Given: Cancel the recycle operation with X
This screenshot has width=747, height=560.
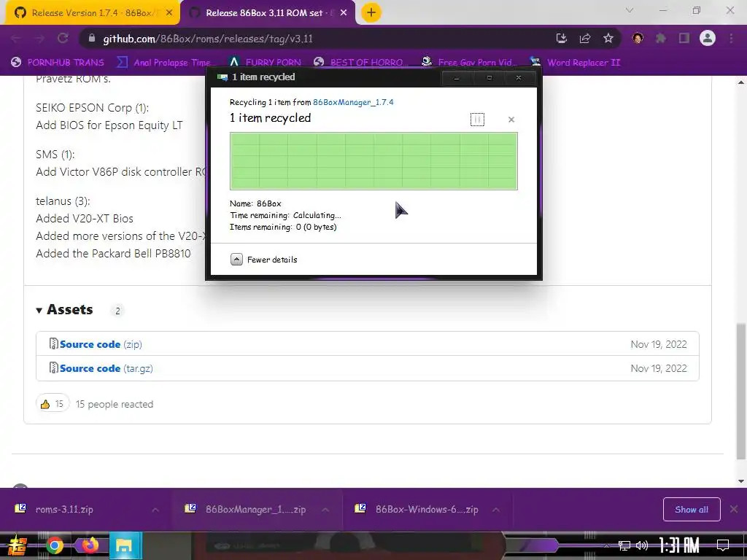Looking at the screenshot, I should (511, 120).
